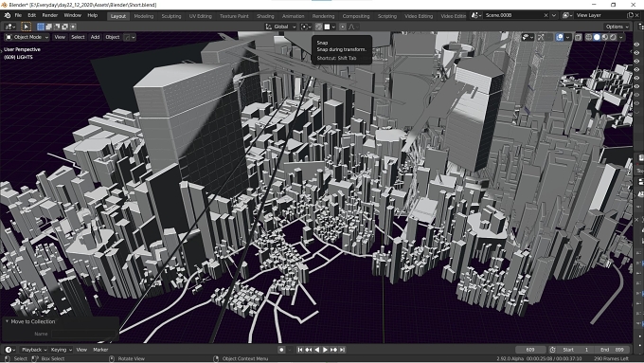Toggle gizmo display icon
Image resolution: width=644 pixels, height=363 pixels.
point(541,37)
